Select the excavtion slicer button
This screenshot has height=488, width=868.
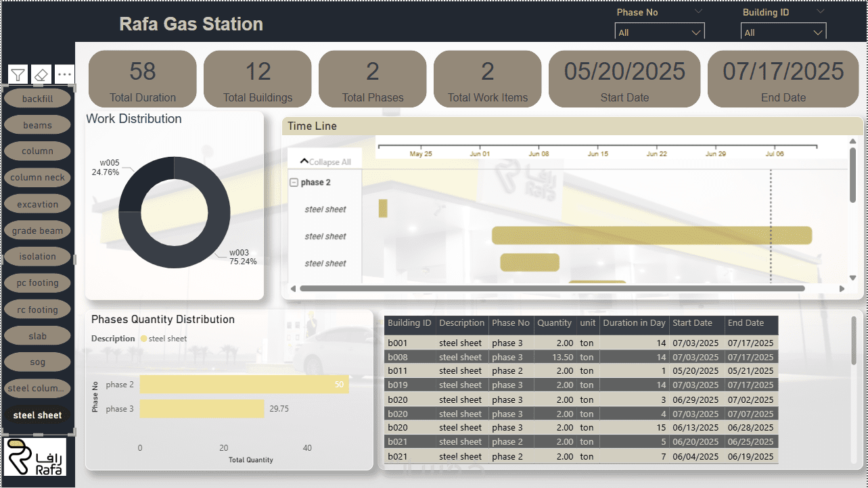click(37, 204)
